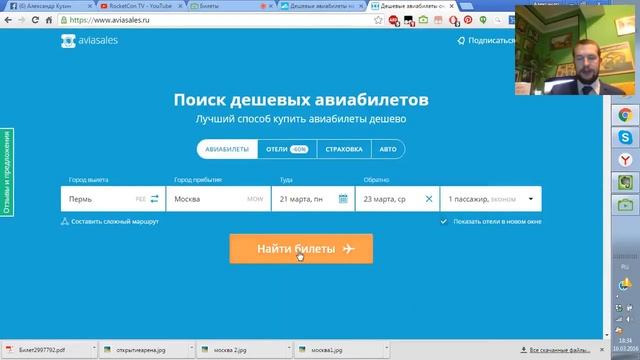This screenshot has height=360, width=640.
Task: Expand options for Билет2997792.pdf download
Action: (x=94, y=349)
